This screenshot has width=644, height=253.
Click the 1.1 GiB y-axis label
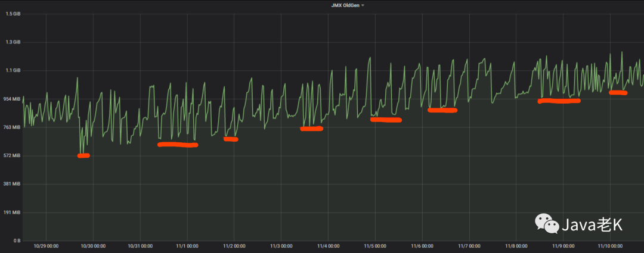click(x=13, y=70)
